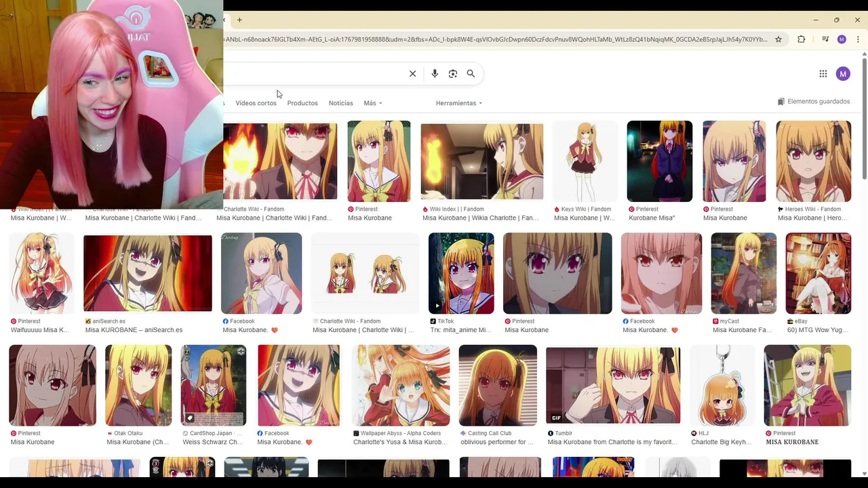Clear the search box with the X icon
Viewport: 868px width, 488px height.
[x=412, y=74]
